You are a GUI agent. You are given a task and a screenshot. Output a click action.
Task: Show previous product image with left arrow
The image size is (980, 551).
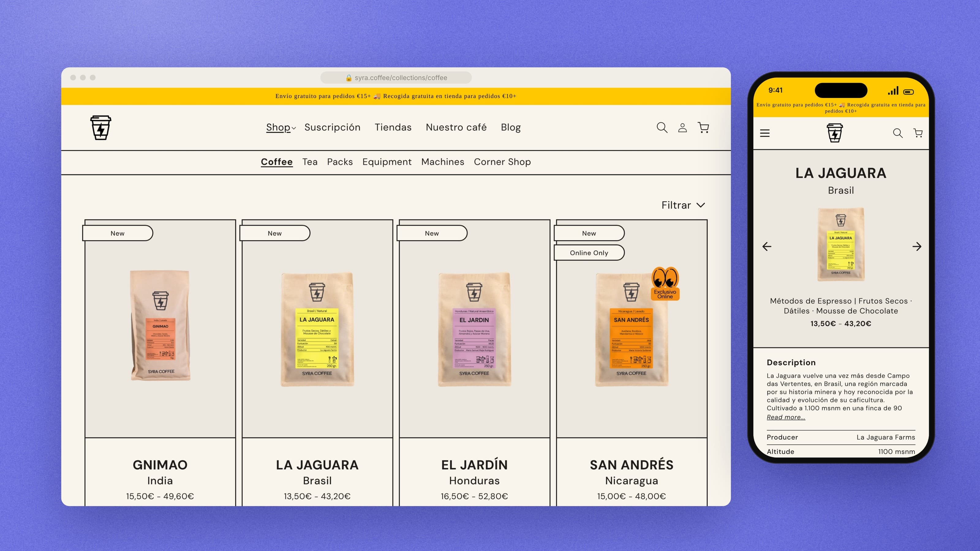tap(767, 246)
